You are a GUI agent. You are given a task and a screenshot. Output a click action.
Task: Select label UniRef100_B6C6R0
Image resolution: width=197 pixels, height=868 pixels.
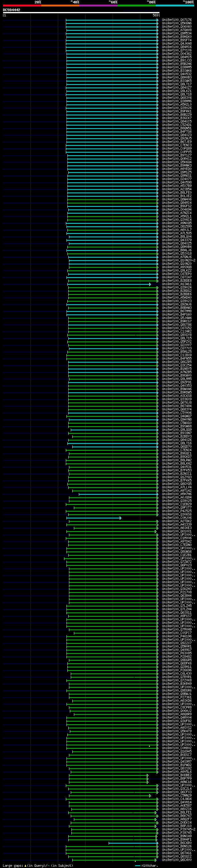pos(177,843)
